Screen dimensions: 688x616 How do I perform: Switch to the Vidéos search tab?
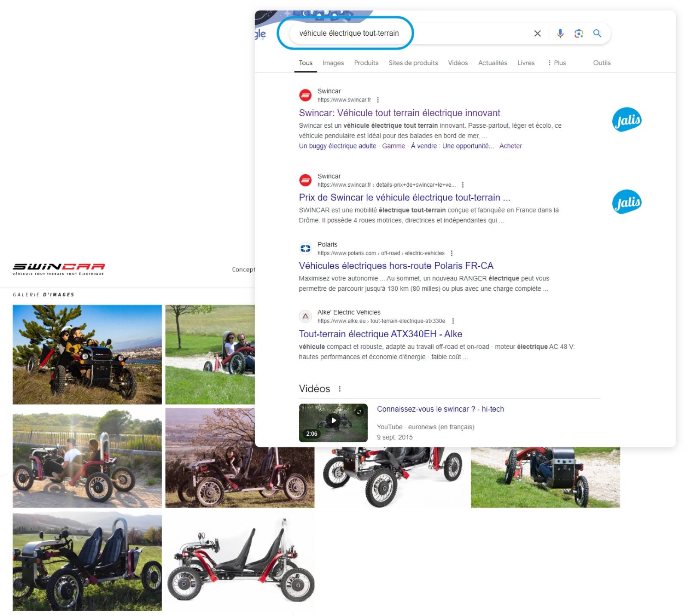click(458, 63)
